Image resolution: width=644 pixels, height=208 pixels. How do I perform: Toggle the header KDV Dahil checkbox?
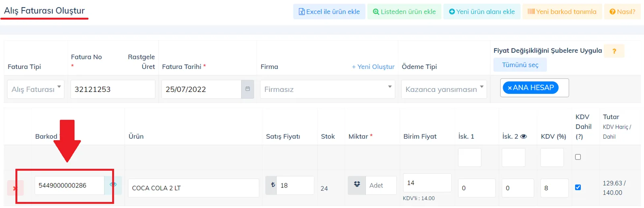578,157
